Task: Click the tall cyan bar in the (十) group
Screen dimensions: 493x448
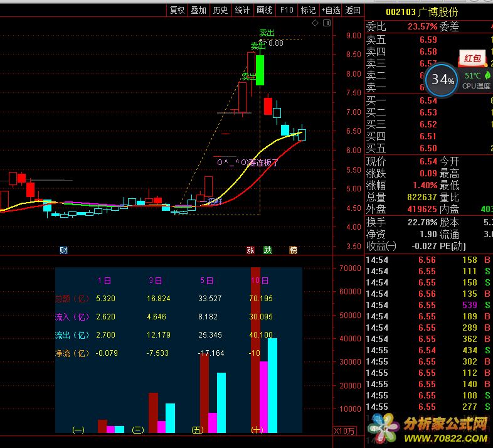Action: pos(272,385)
